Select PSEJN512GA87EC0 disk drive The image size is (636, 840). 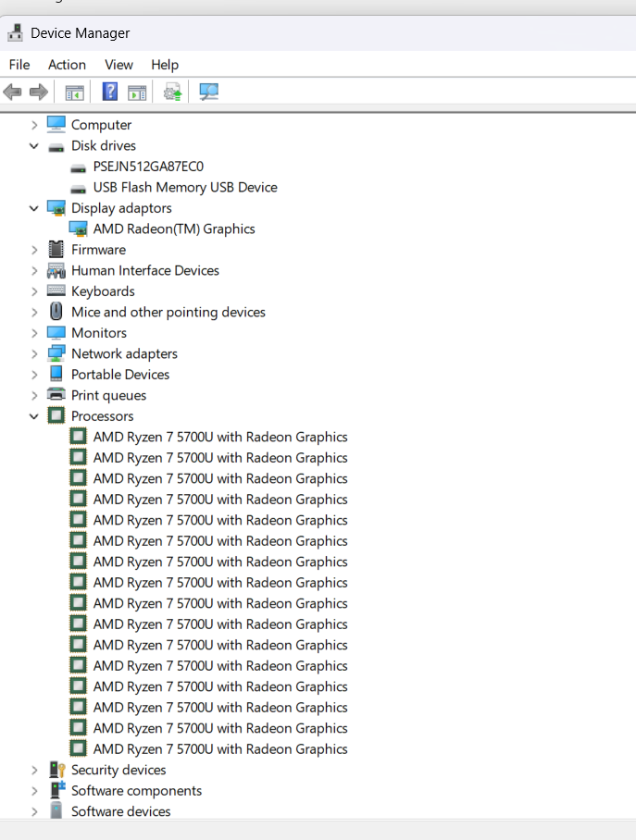pyautogui.click(x=148, y=167)
